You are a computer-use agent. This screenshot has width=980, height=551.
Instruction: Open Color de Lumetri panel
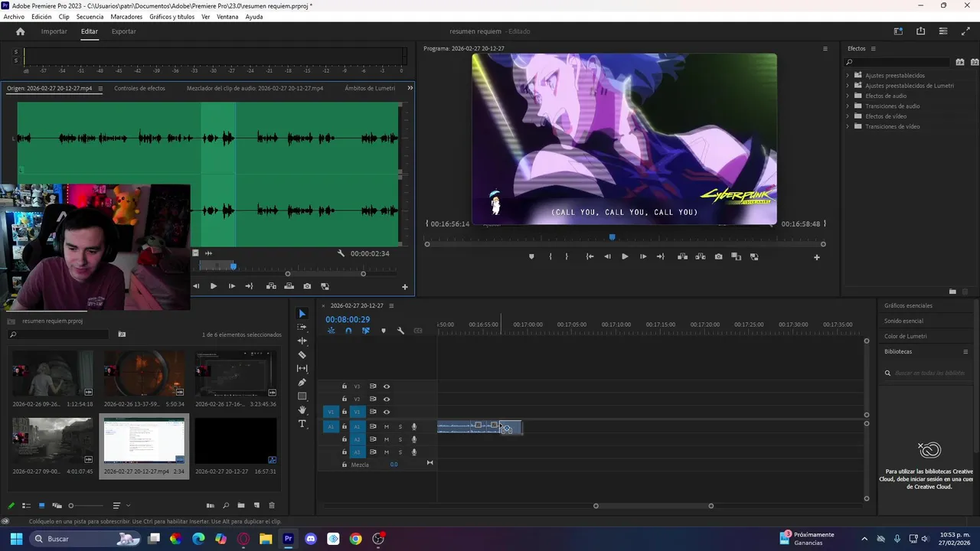905,336
